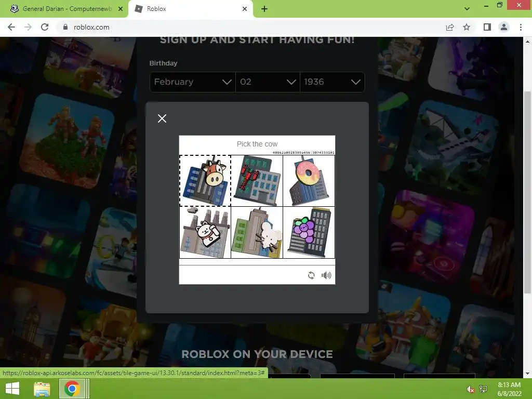
Task: Select the donut on building tile
Action: point(309,180)
